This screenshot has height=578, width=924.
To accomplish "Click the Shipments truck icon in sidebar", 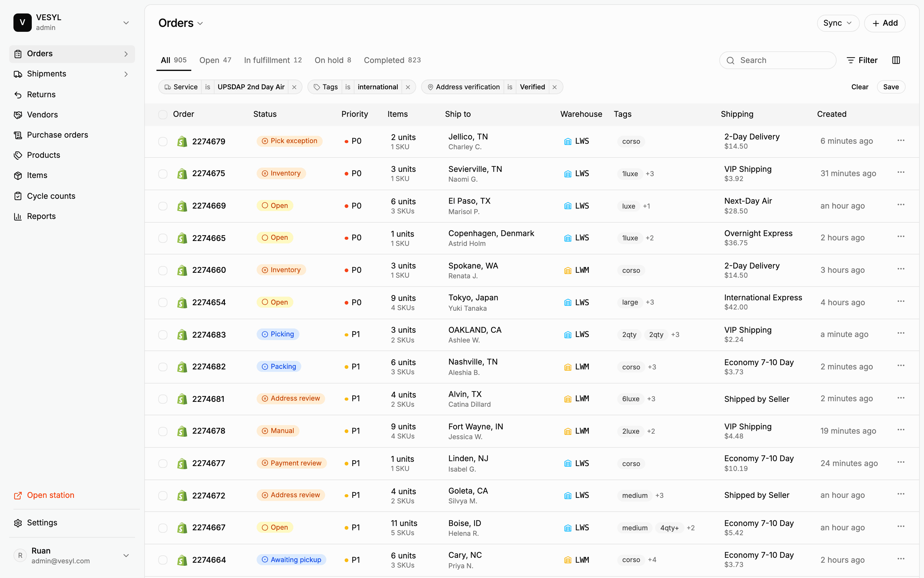I will click(18, 74).
